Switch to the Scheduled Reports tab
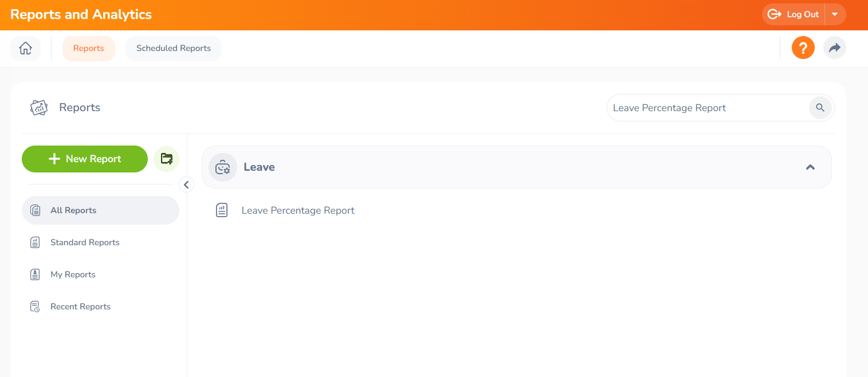 174,49
